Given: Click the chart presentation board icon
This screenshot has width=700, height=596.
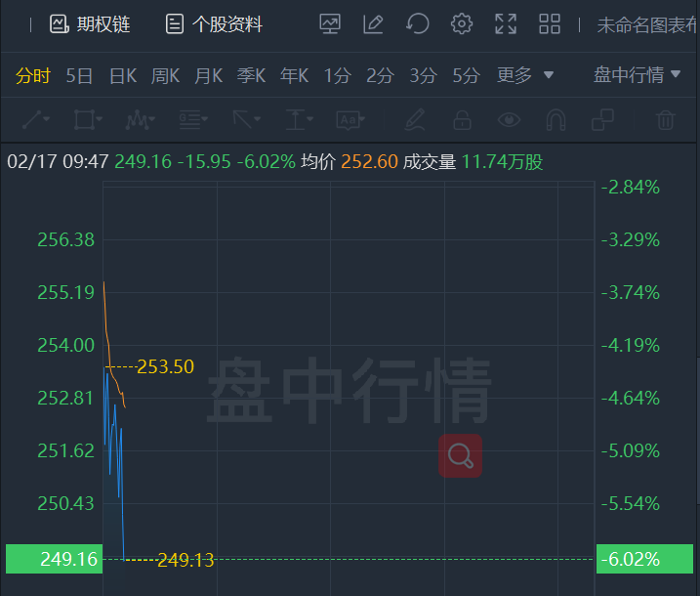Looking at the screenshot, I should pyautogui.click(x=330, y=23).
